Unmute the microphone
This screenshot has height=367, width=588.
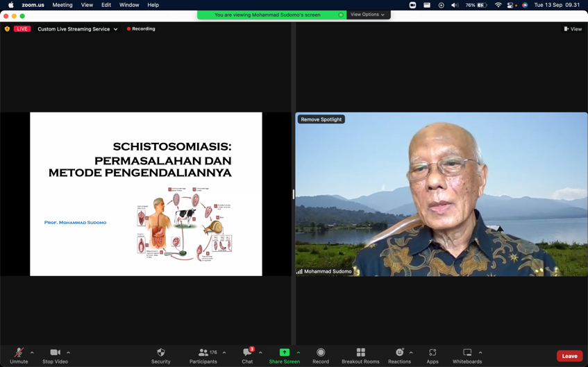19,353
